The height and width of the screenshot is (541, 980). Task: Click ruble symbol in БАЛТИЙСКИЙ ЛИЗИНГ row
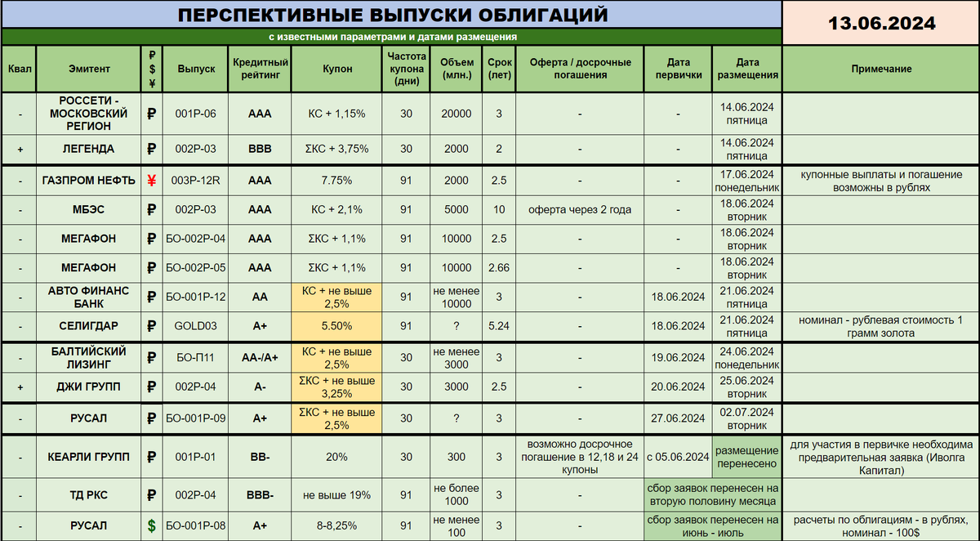151,357
